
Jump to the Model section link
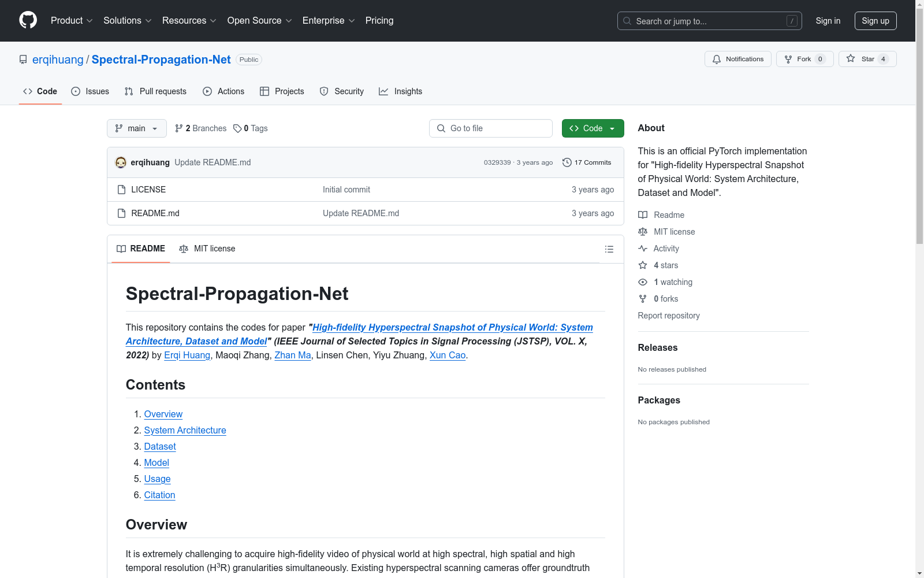157,462
